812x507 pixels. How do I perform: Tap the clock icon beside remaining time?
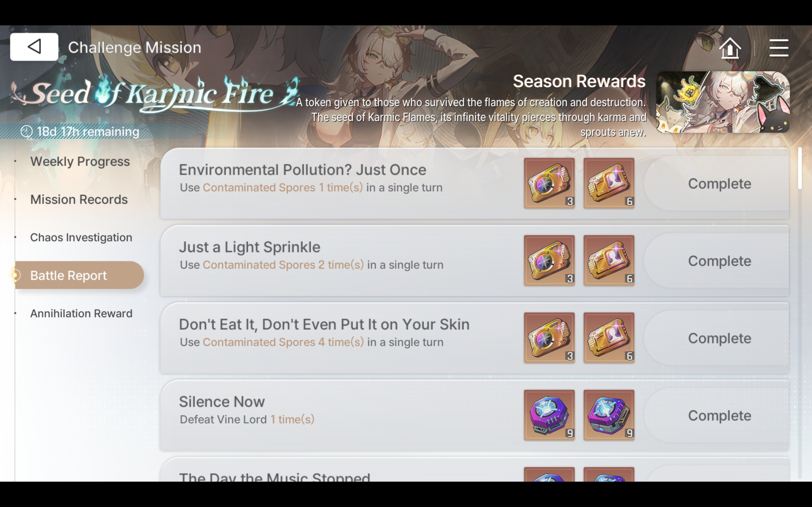pyautogui.click(x=27, y=132)
